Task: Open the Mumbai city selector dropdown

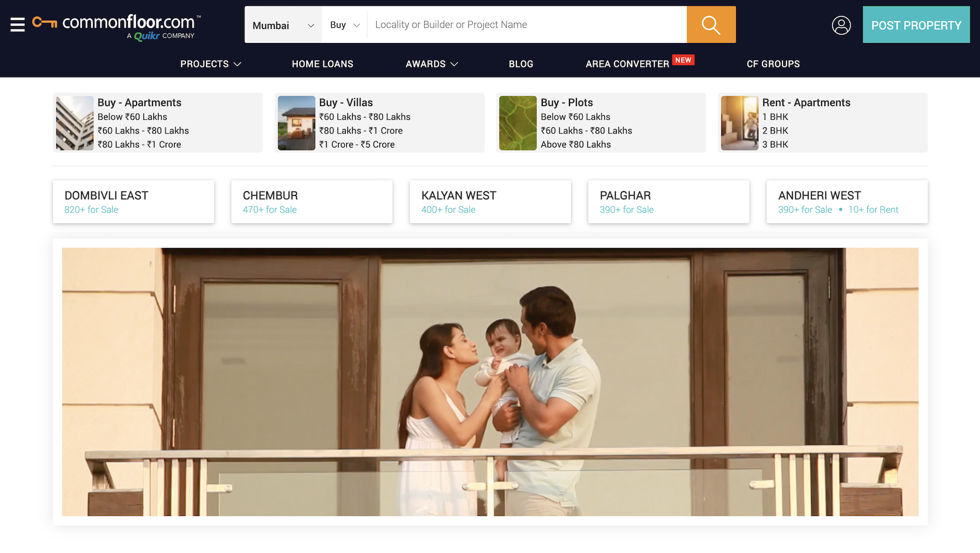Action: click(283, 25)
